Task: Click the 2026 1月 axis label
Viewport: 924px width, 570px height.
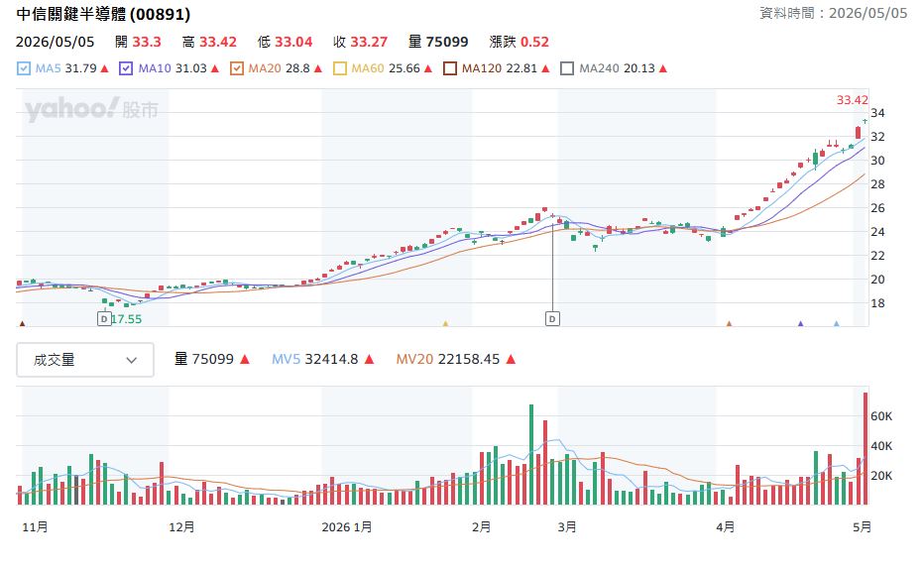Action: pyautogui.click(x=347, y=527)
